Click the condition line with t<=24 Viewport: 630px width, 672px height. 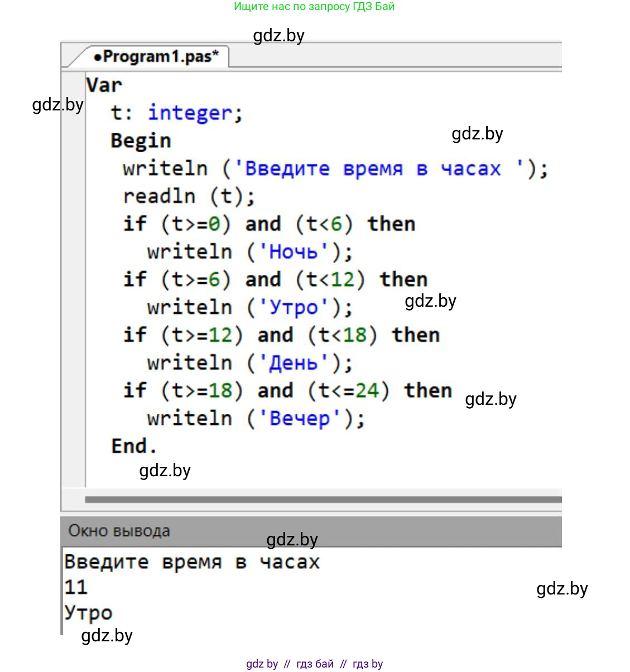pos(287,390)
